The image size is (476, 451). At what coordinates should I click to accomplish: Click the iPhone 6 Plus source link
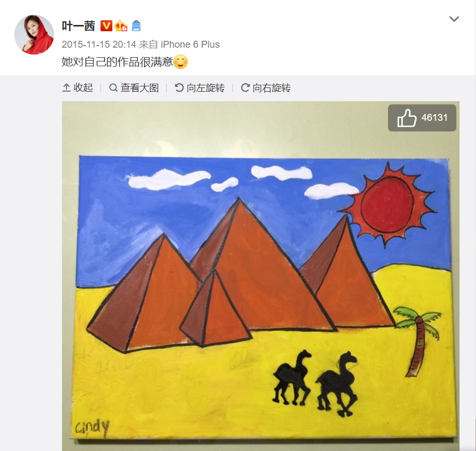point(190,45)
